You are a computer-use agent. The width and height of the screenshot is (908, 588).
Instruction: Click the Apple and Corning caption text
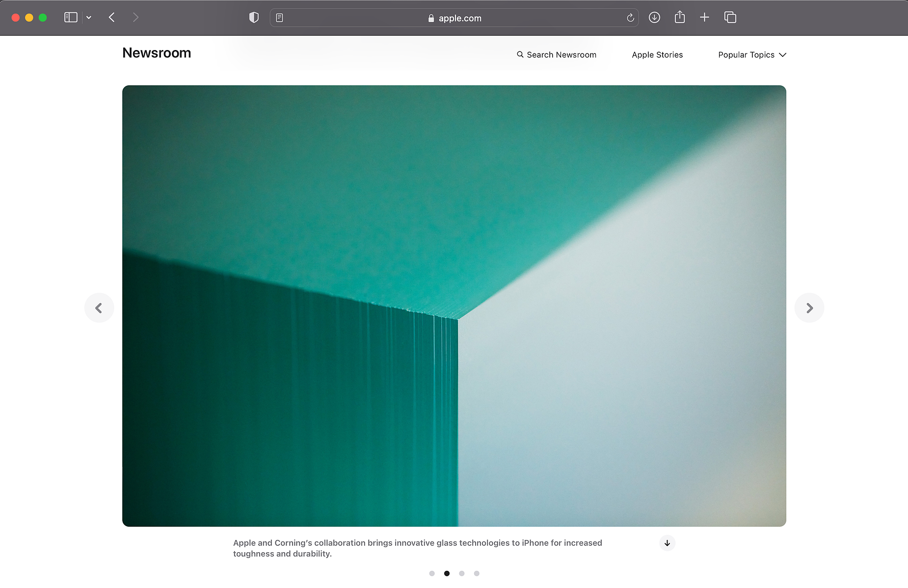pos(418,548)
